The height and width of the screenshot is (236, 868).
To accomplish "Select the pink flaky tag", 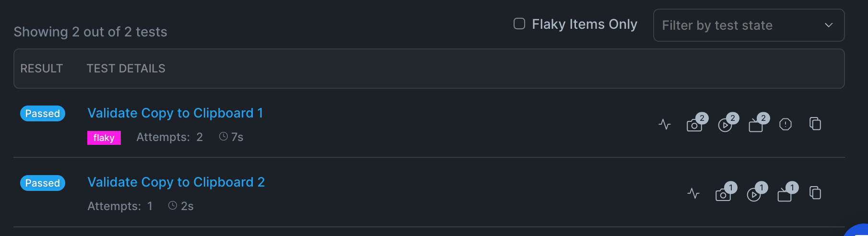I will click(104, 138).
